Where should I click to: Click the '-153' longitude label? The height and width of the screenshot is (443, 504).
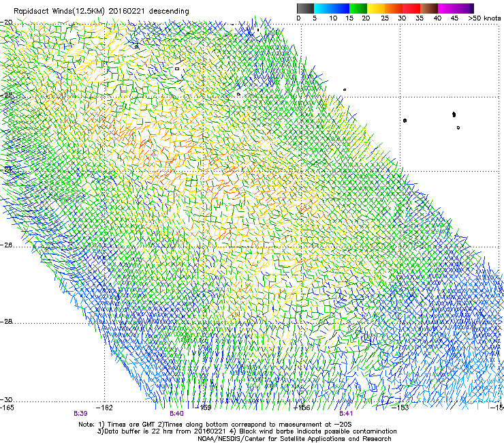(400, 408)
